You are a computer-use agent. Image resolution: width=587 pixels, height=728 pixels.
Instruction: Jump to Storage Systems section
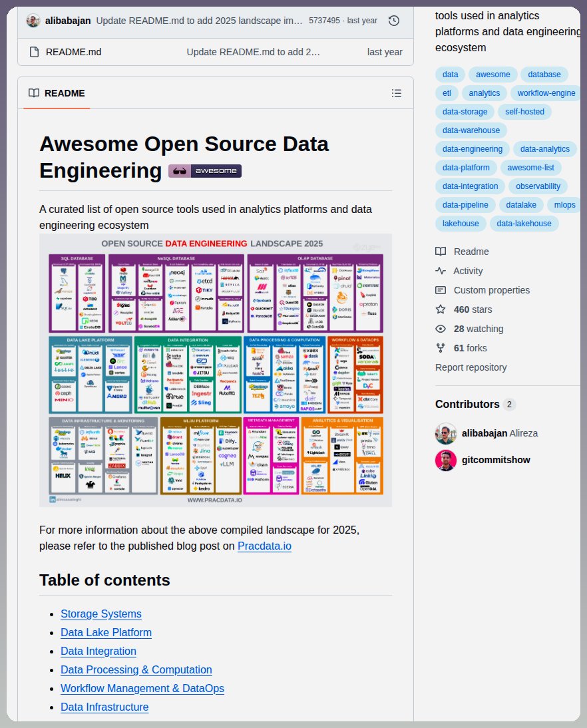100,614
